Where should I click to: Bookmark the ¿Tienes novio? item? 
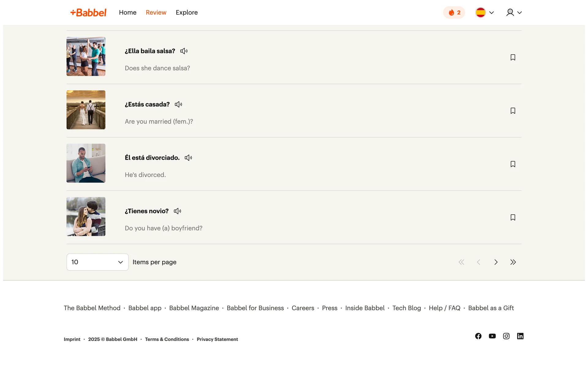coord(513,217)
